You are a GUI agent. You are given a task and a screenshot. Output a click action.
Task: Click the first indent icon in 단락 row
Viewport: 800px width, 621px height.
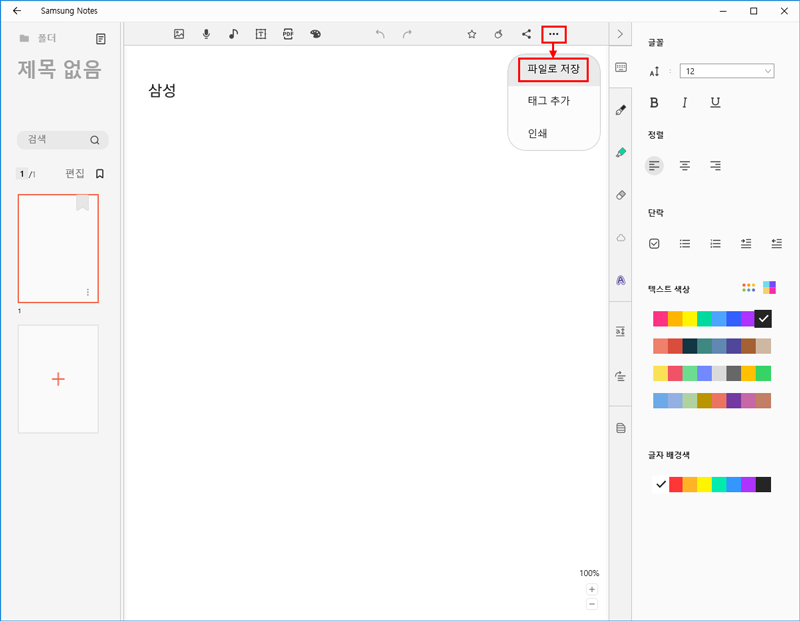(x=745, y=243)
